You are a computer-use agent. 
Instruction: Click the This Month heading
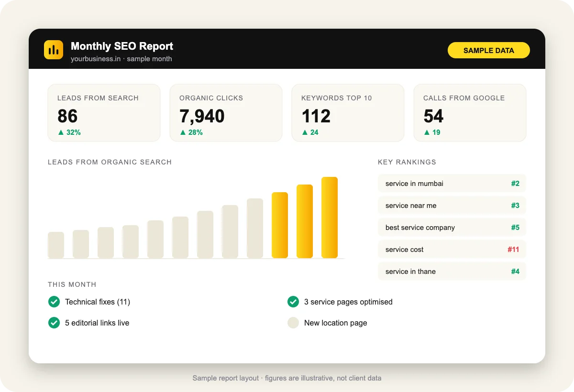72,284
